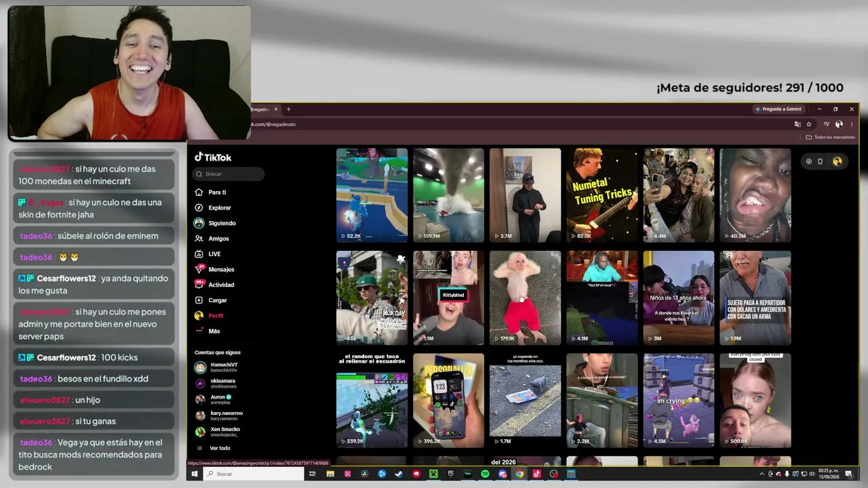Open the Amigos section
The height and width of the screenshot is (488, 868).
point(212,239)
